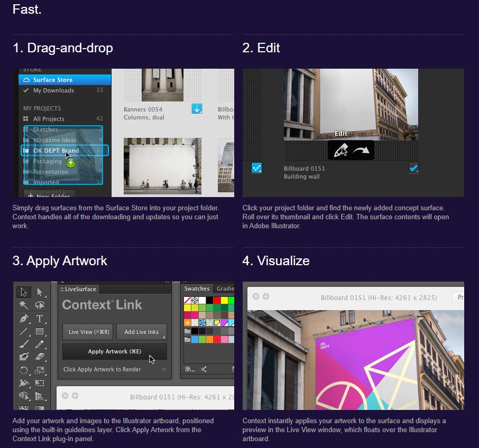Select the Scale tool

[x=40, y=370]
